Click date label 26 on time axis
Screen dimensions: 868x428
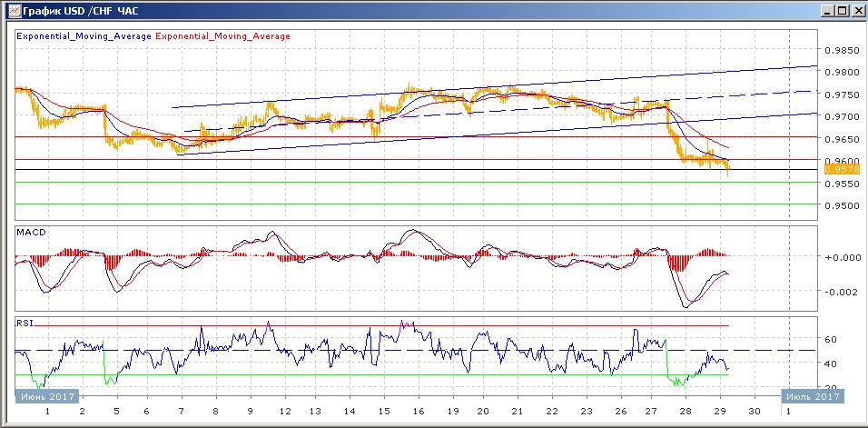coord(619,412)
